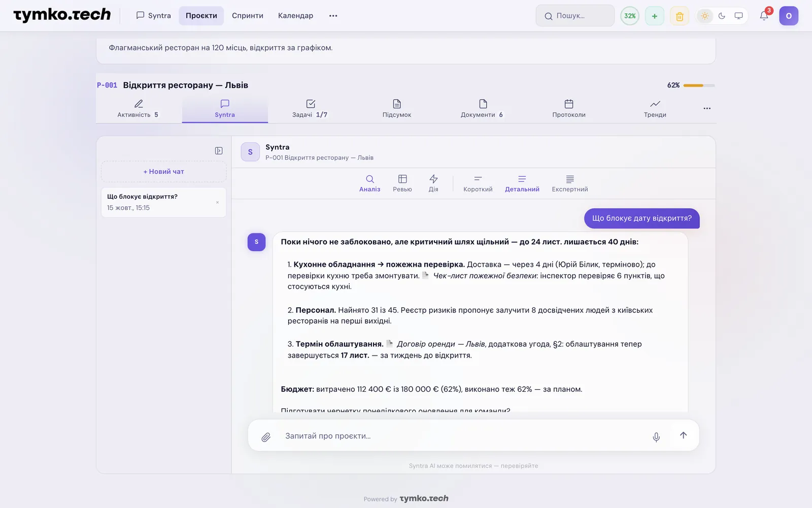Switch to the Активність tab
Image resolution: width=812 pixels, height=508 pixels.
(x=139, y=109)
